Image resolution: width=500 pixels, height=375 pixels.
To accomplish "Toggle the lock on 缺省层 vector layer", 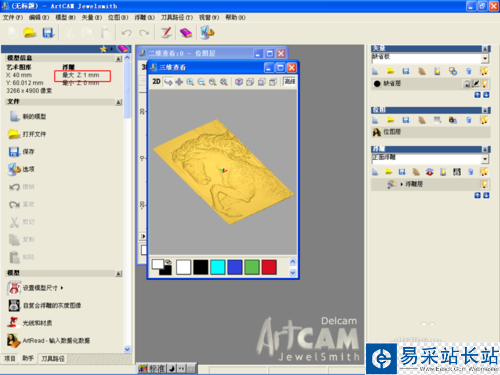I will coord(467,84).
